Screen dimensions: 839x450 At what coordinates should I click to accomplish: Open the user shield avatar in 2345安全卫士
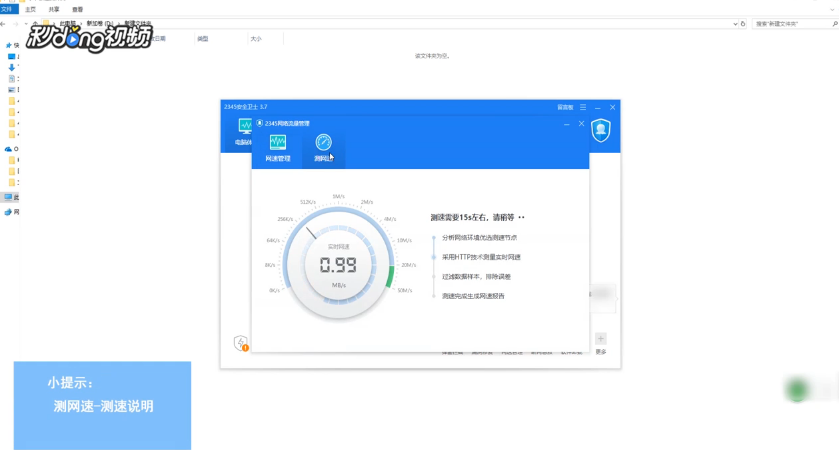tap(601, 131)
